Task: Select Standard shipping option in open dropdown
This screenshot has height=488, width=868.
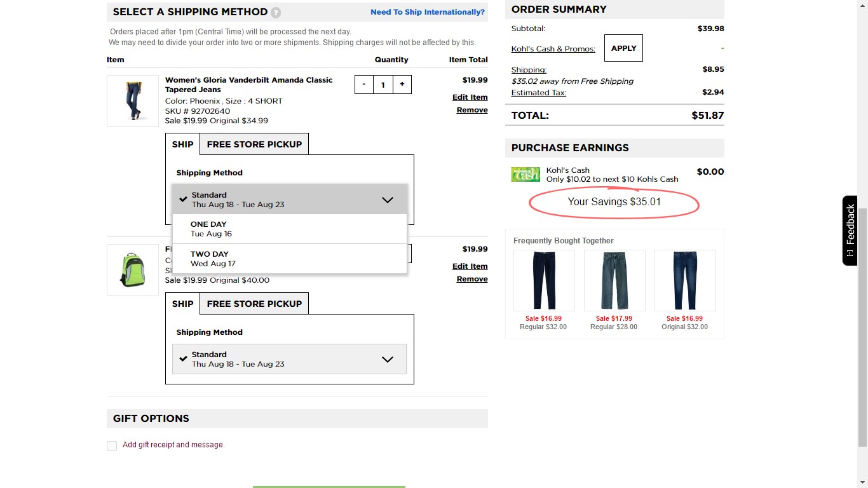Action: 290,200
